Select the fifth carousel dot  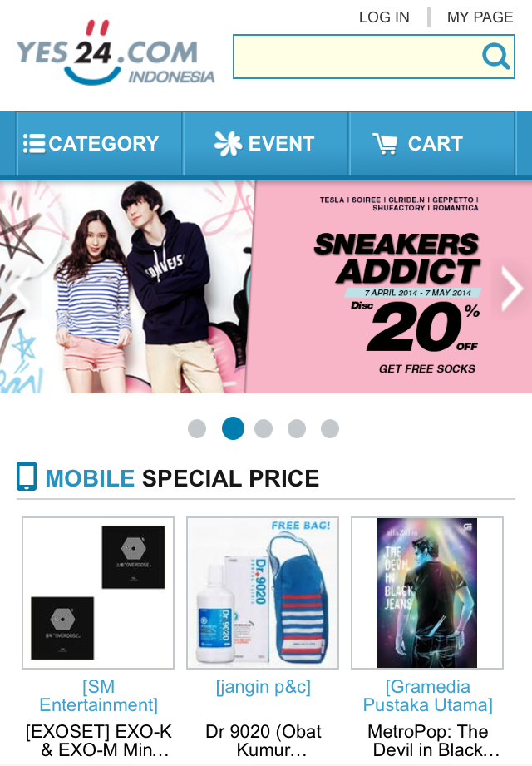coord(330,428)
